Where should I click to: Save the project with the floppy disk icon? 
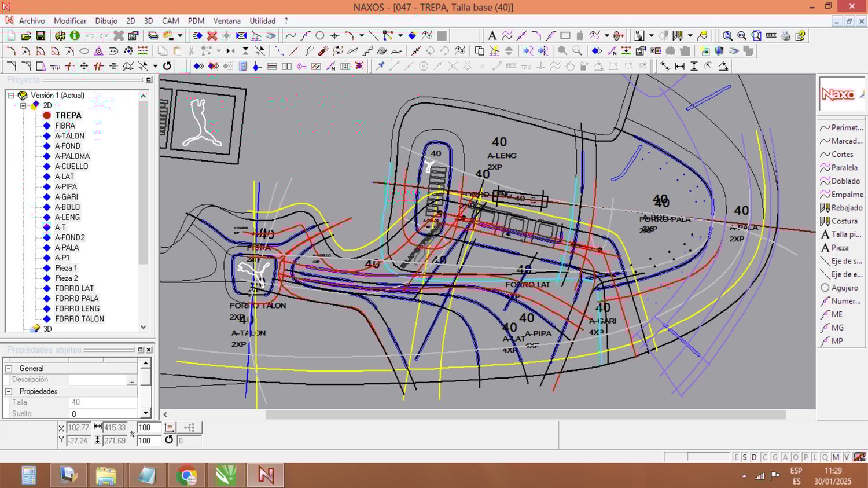(x=41, y=36)
